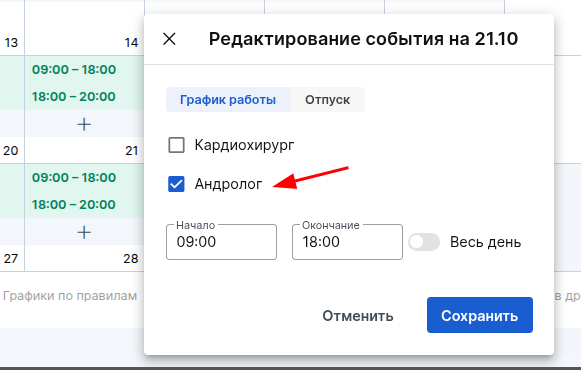
Task: Click the Кардиохирург label
Action: [244, 145]
